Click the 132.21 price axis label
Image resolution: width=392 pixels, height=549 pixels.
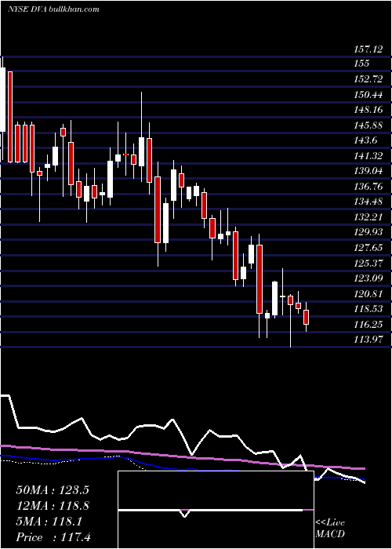[368, 217]
